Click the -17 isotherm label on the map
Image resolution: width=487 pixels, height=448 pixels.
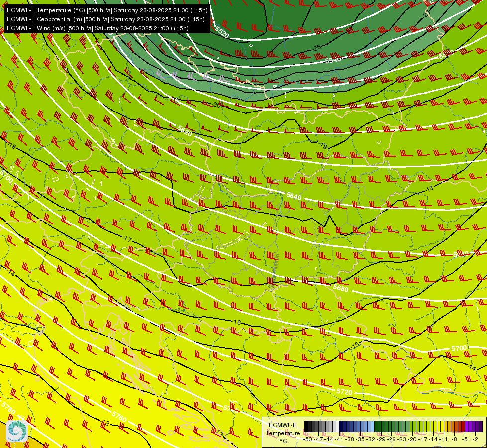[127, 239]
